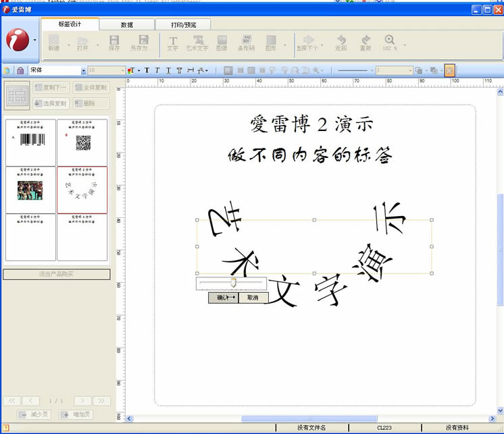Click the 增加页 button
The image size is (504, 434).
pyautogui.click(x=76, y=414)
